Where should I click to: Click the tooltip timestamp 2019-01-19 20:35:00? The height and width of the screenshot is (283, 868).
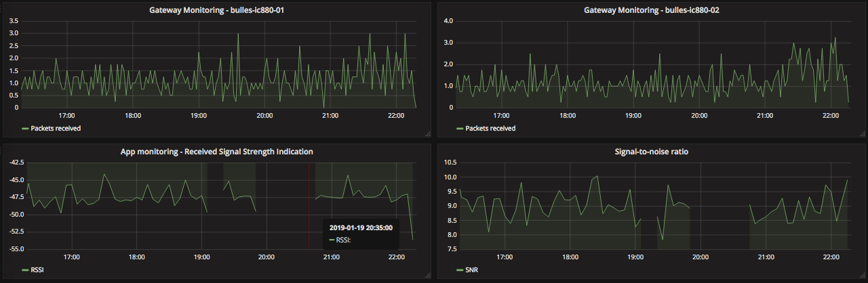pos(361,227)
